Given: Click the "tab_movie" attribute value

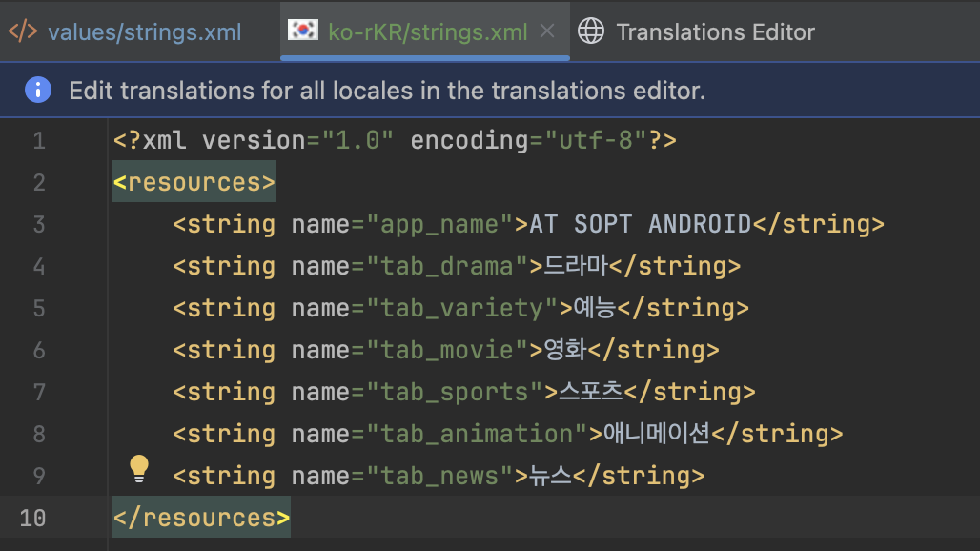Looking at the screenshot, I should (x=447, y=351).
